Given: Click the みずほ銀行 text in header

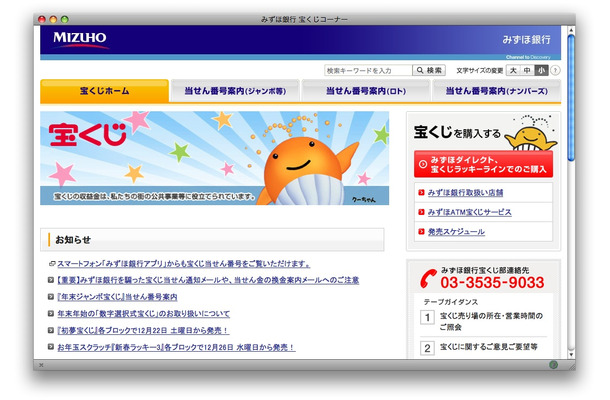Looking at the screenshot, I should (526, 40).
